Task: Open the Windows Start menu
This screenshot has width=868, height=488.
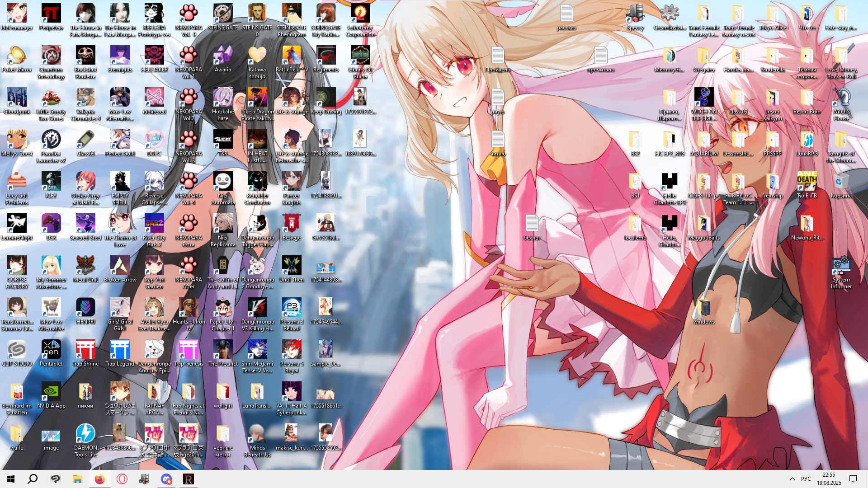Action: point(11,479)
